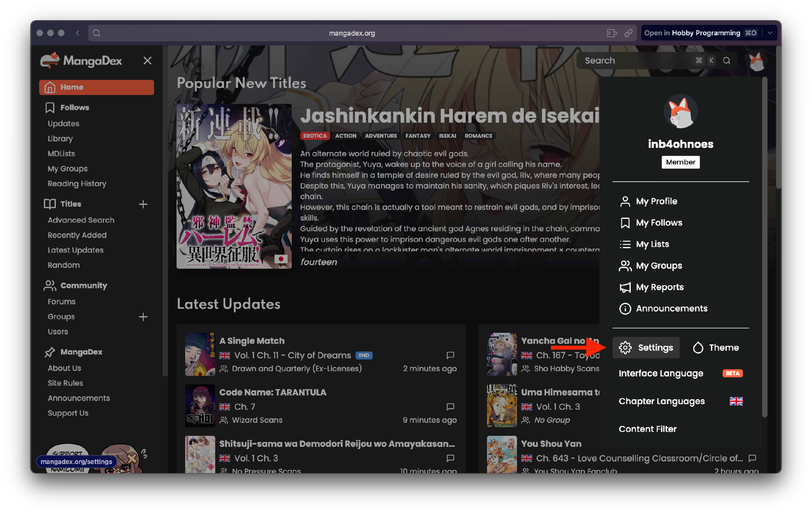Close the MangaDex sidebar with X
Image resolution: width=812 pixels, height=513 pixels.
tap(147, 61)
